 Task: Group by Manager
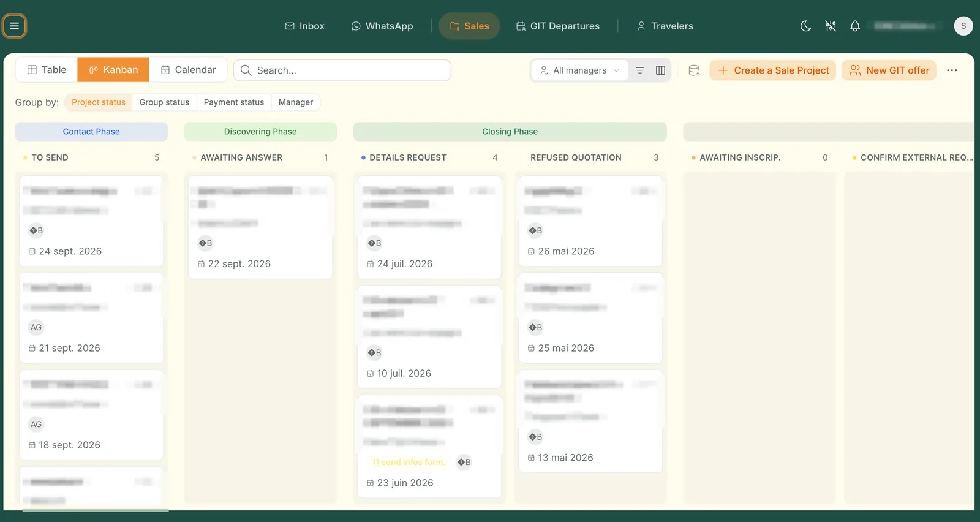[x=296, y=102]
